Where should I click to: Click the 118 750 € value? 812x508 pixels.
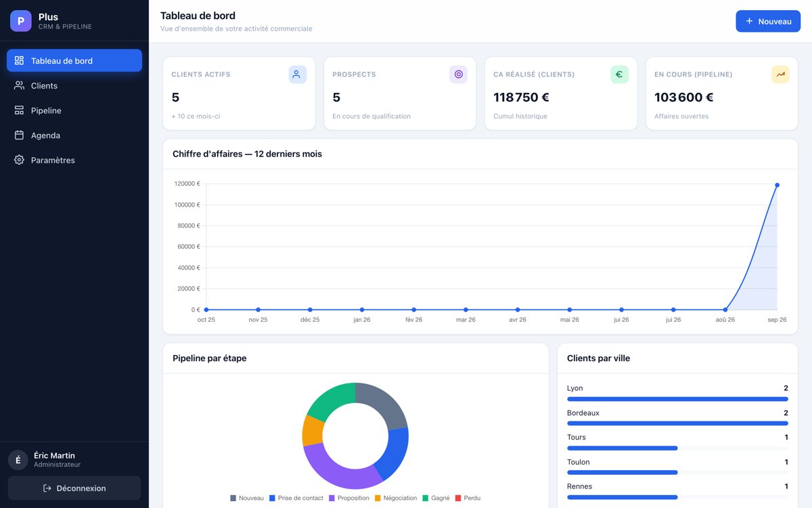521,98
